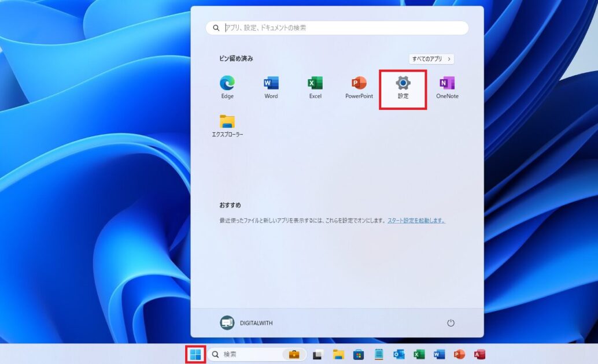Open スタート設定を起動します link

pyautogui.click(x=416, y=220)
